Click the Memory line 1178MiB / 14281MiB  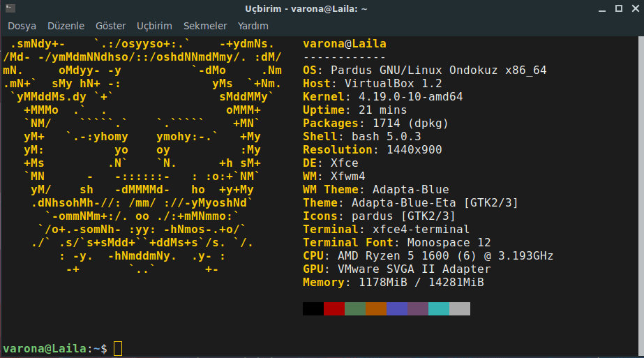pos(393,282)
